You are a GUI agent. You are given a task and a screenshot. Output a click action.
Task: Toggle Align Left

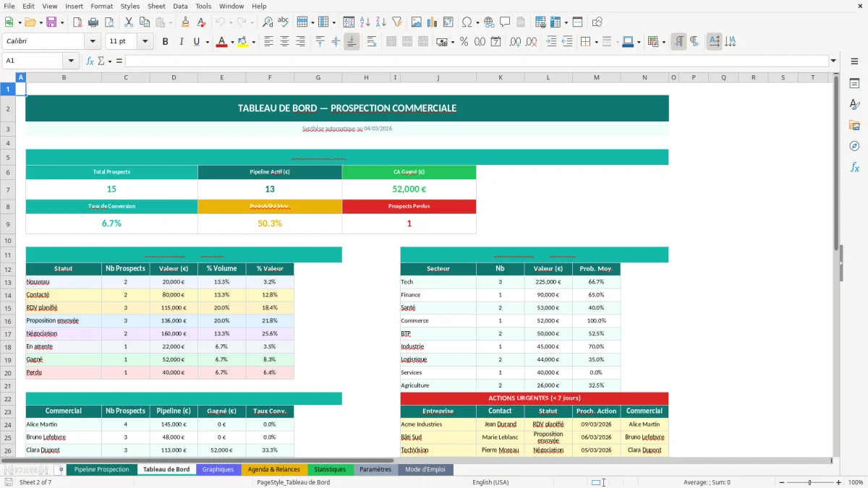[269, 42]
